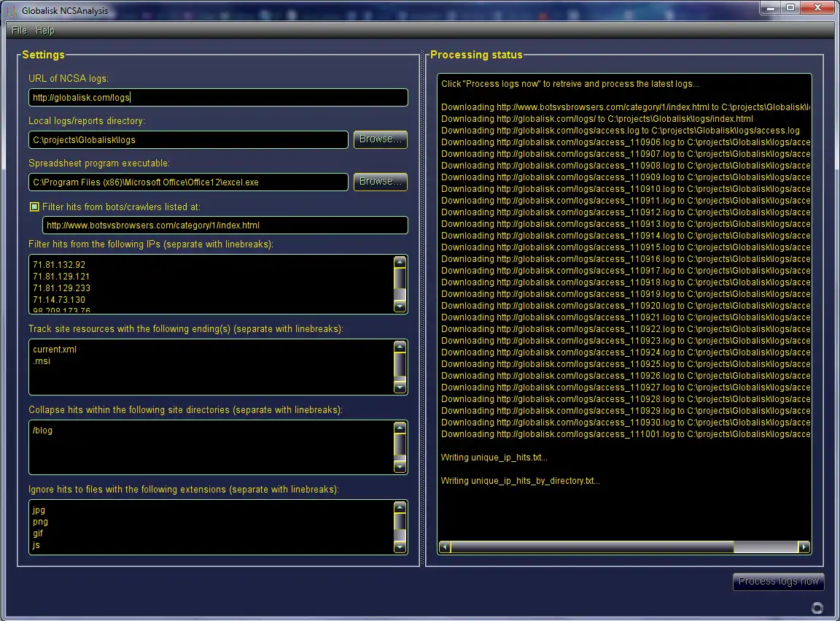
Task: Click IP filter list scrollbar thumb
Action: click(400, 278)
